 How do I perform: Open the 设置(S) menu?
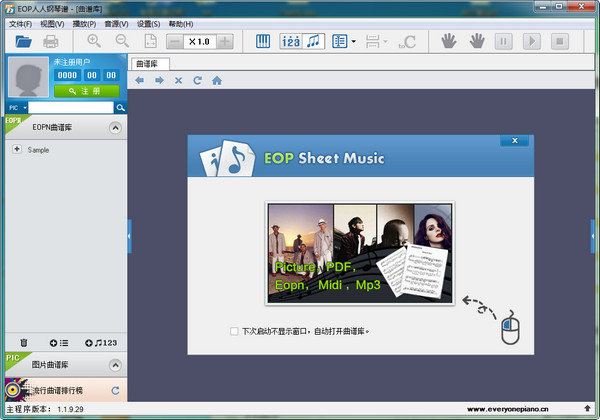point(148,23)
